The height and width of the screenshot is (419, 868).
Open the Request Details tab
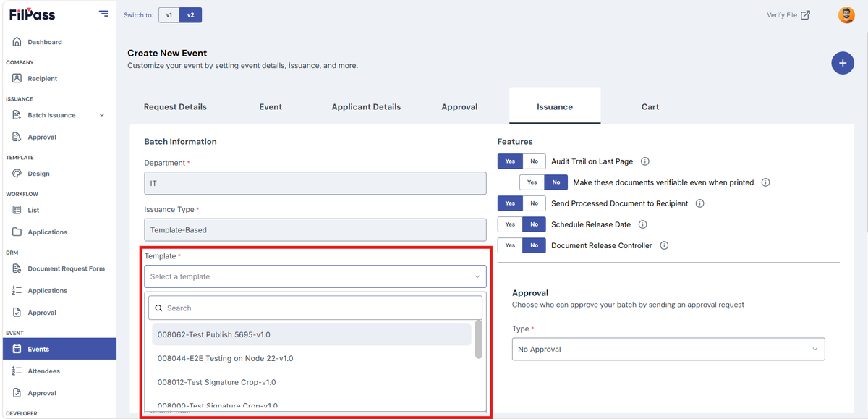[x=175, y=106]
